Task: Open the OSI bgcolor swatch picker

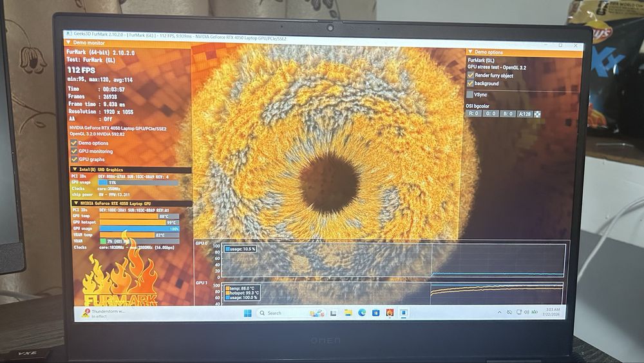Action: [x=537, y=114]
